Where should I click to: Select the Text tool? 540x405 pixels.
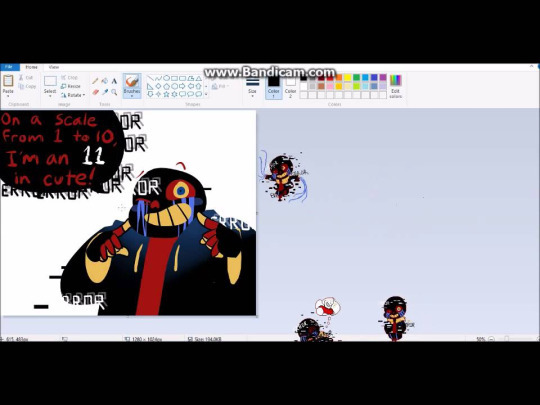114,81
